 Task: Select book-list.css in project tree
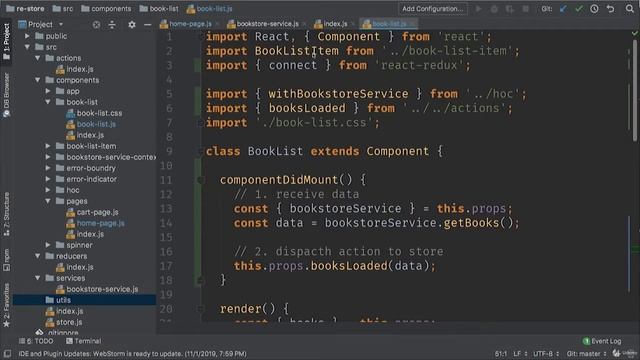(99, 113)
